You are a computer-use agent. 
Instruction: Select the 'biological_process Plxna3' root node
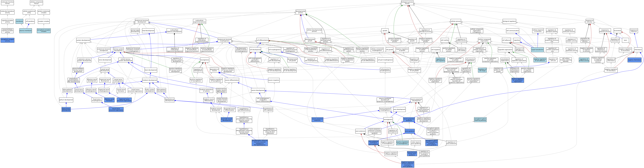pos(407,3)
